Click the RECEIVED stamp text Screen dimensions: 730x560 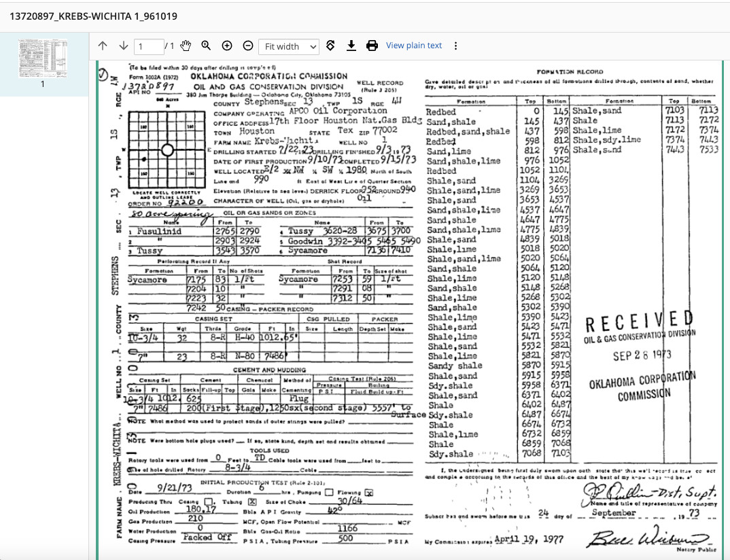(639, 321)
